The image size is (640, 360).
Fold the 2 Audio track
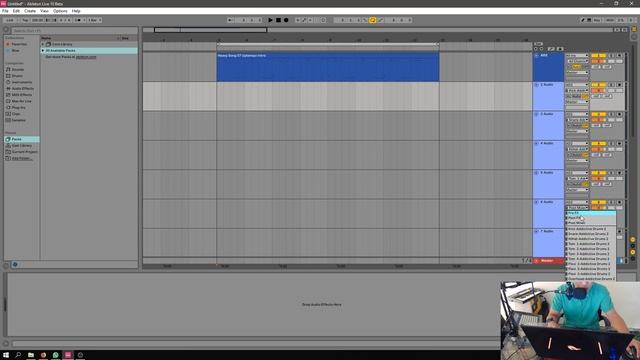[536, 85]
